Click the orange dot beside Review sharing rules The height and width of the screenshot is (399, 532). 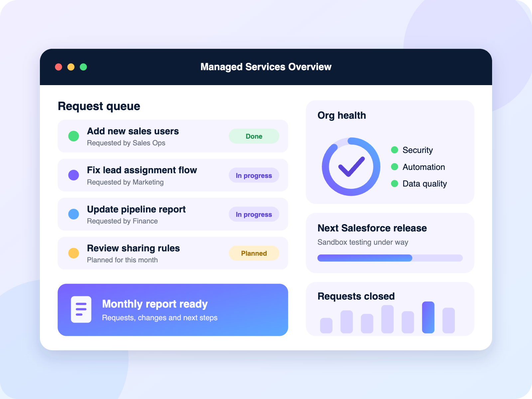(73, 253)
